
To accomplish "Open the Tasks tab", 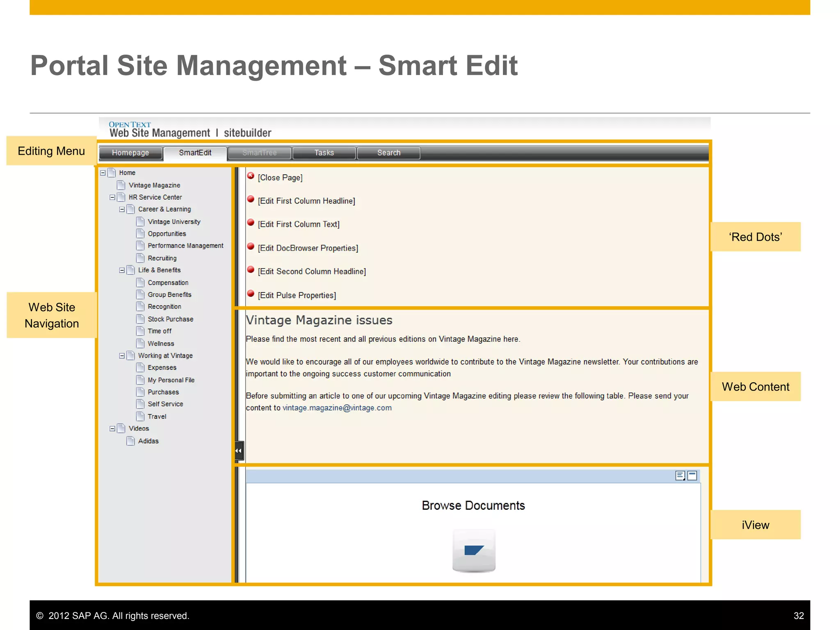I will coord(324,153).
